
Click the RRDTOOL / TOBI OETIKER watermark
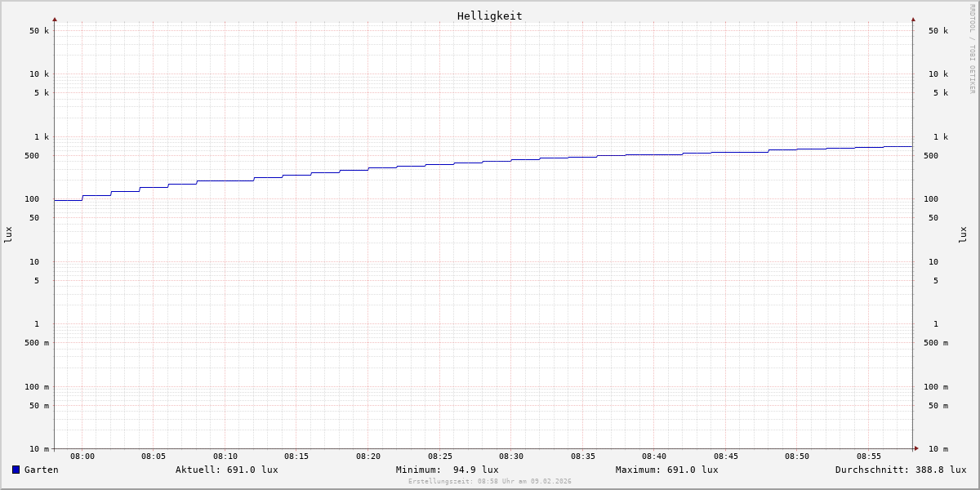click(x=972, y=49)
